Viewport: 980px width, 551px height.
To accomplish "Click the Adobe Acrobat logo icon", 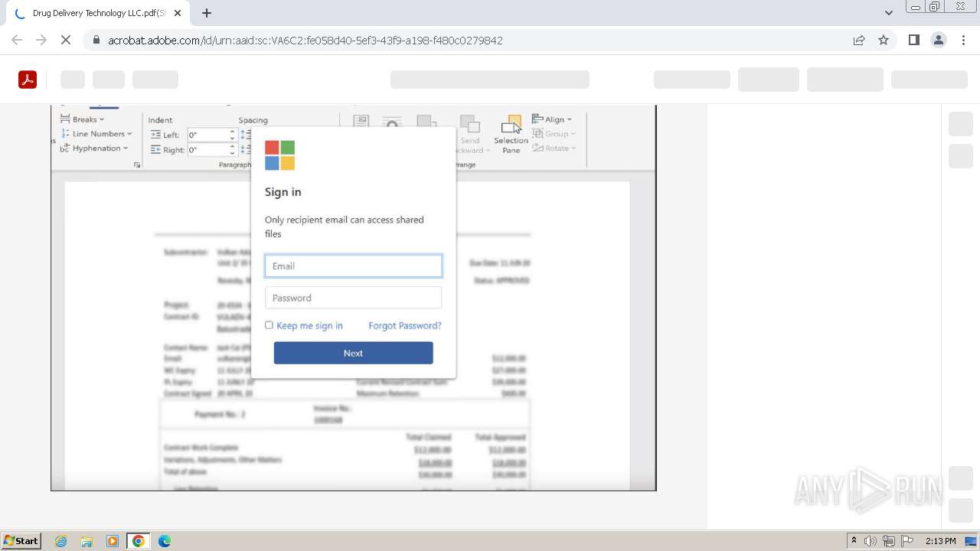I will click(x=28, y=80).
